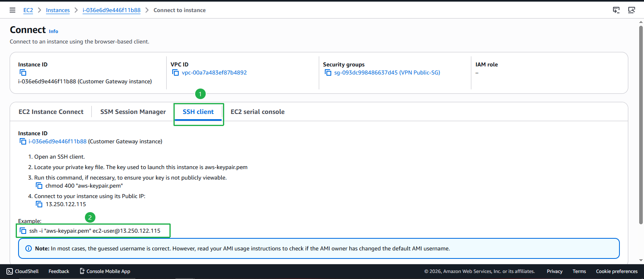Go to Instances breadcrumb link
The height and width of the screenshot is (279, 644).
58,10
